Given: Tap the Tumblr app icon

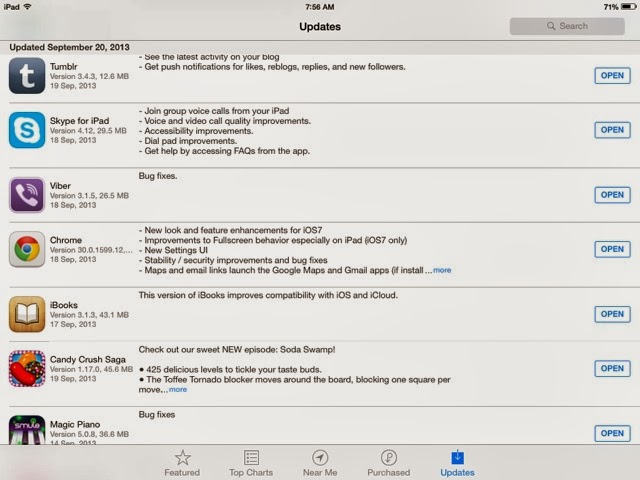Looking at the screenshot, I should pyautogui.click(x=27, y=76).
